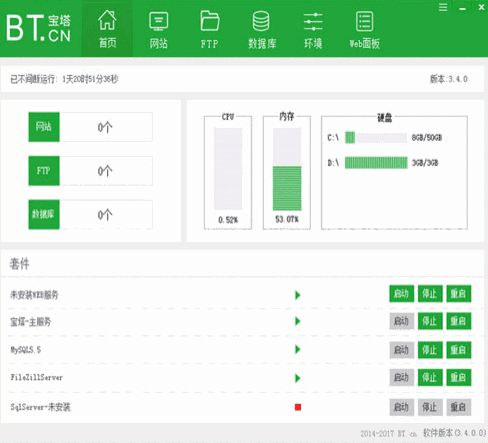The width and height of the screenshot is (488, 443).
Task: Stop the FileZillServer service
Action: tap(430, 377)
